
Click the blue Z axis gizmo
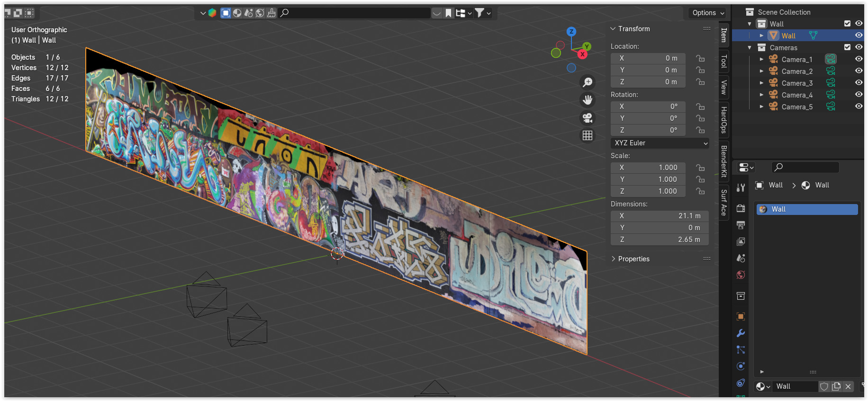(x=571, y=32)
